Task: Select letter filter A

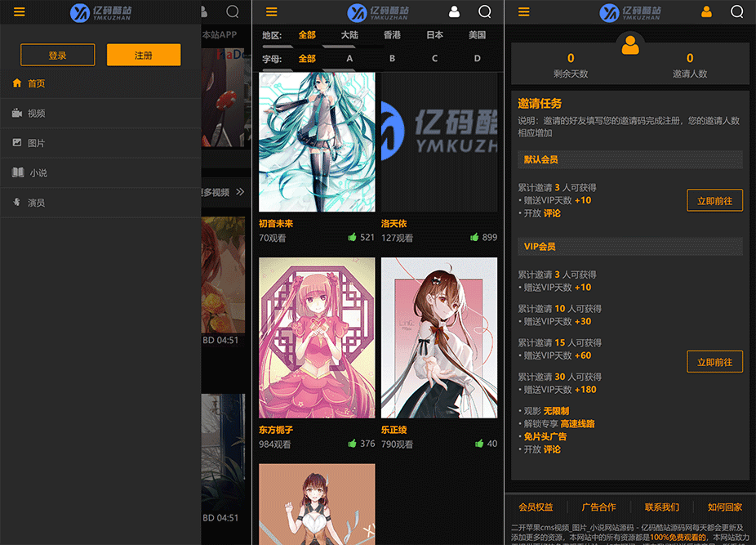Action: (349, 58)
